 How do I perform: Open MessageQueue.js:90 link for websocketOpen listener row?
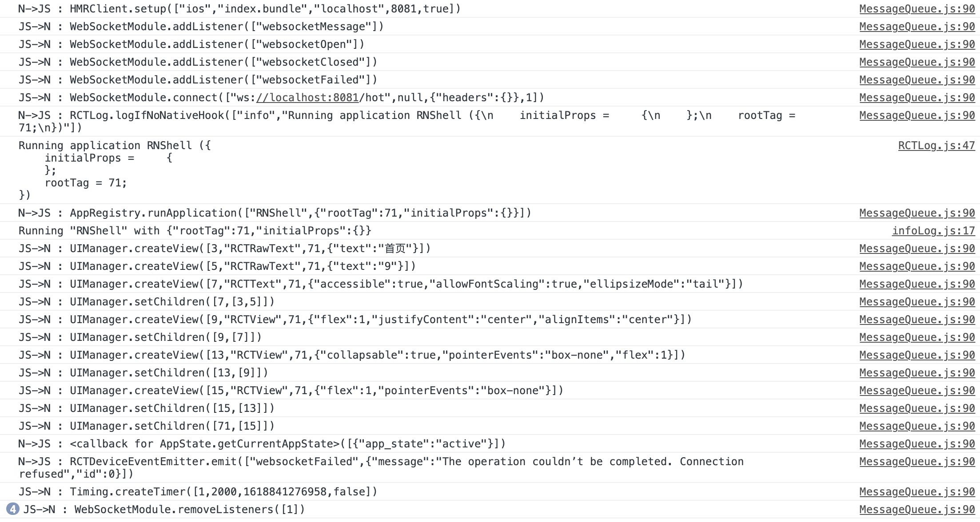(917, 44)
